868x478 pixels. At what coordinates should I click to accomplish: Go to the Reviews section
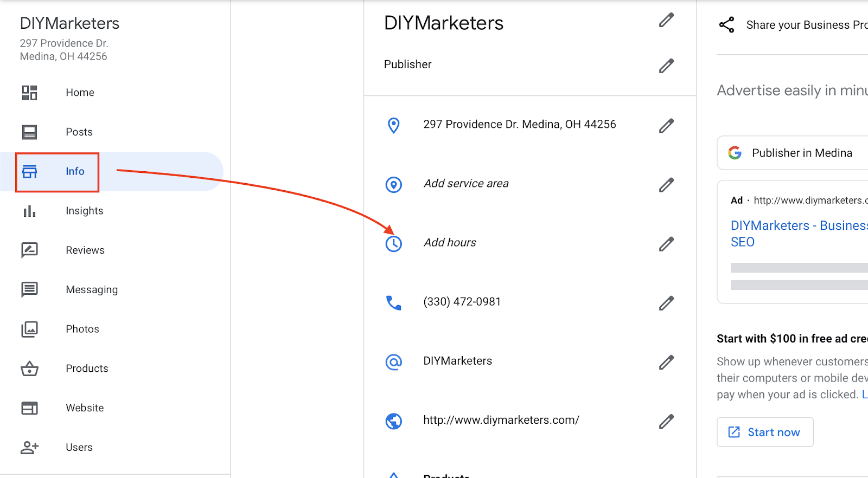tap(85, 250)
